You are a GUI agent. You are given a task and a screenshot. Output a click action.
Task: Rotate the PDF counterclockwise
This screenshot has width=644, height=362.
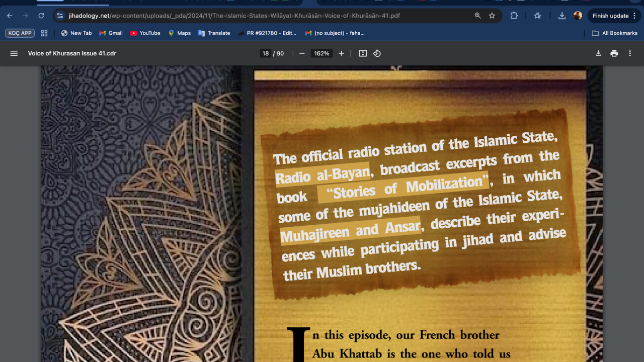[377, 53]
